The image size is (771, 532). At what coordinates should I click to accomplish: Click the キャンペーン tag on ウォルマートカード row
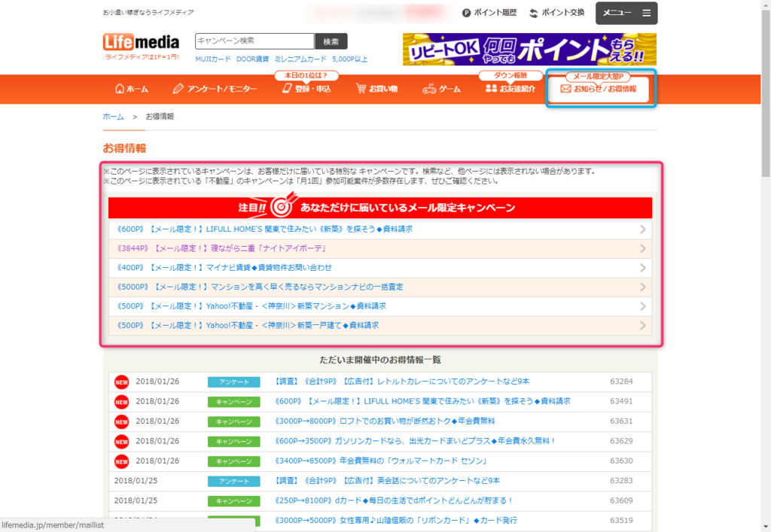point(233,461)
